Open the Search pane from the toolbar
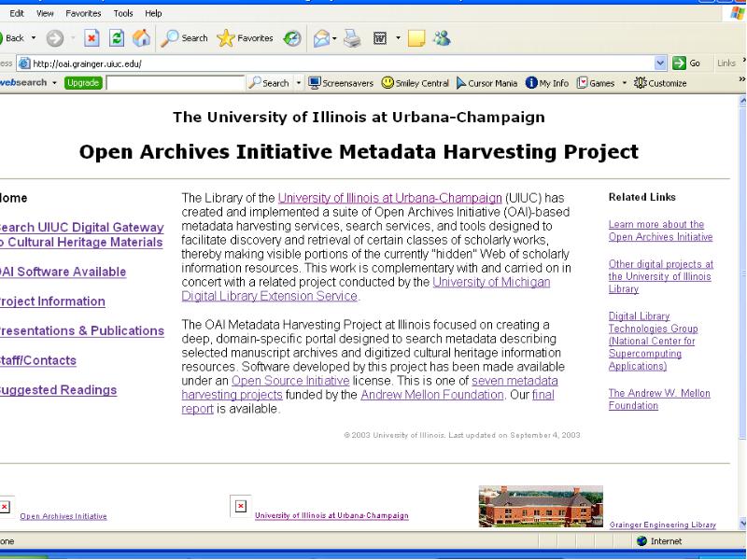The height and width of the screenshot is (560, 747). pyautogui.click(x=184, y=38)
